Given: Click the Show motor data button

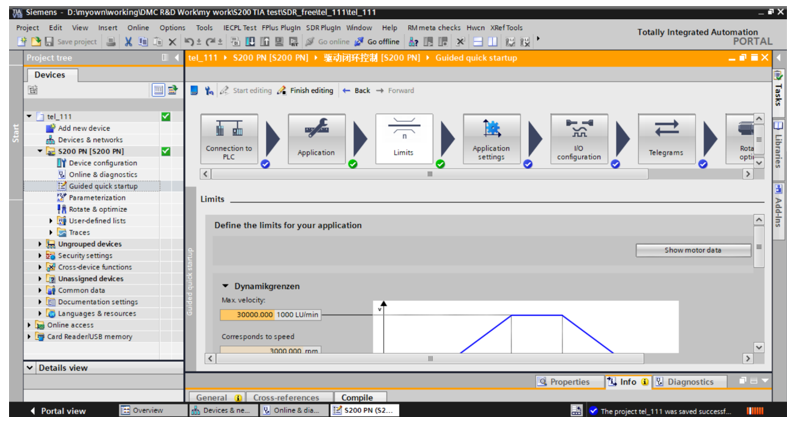Looking at the screenshot, I should pos(693,250).
